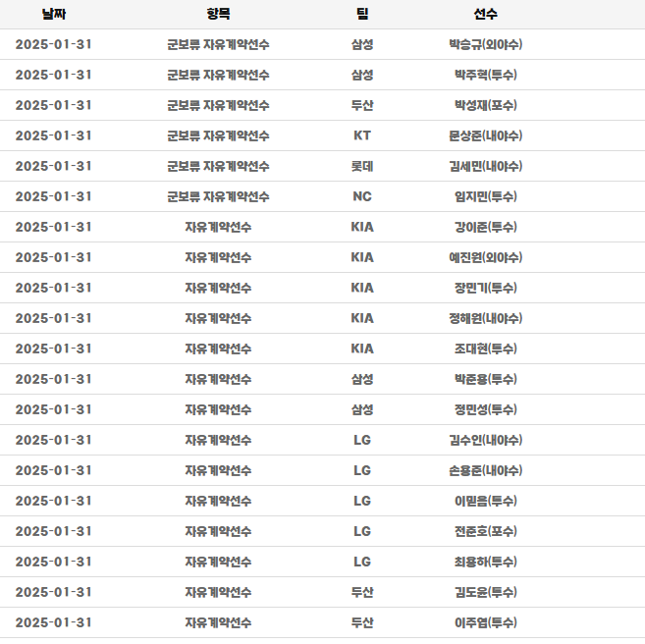Click the 선수 column header
Viewport: 645px width, 644px height.
(485, 14)
